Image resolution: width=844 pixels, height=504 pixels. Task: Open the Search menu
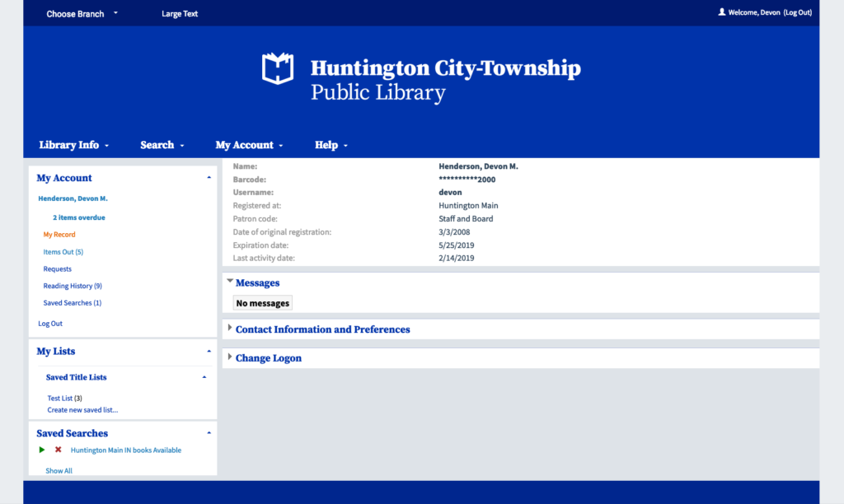[x=162, y=145]
